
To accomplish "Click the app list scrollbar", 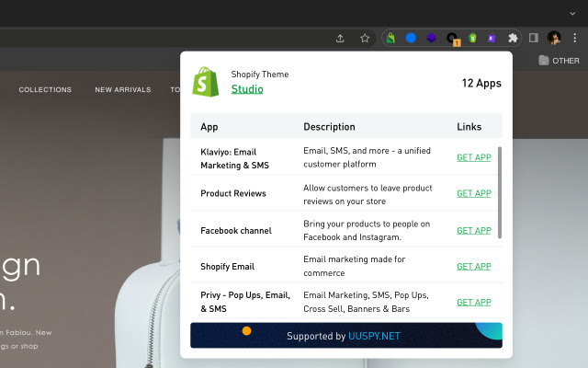I will [x=500, y=192].
